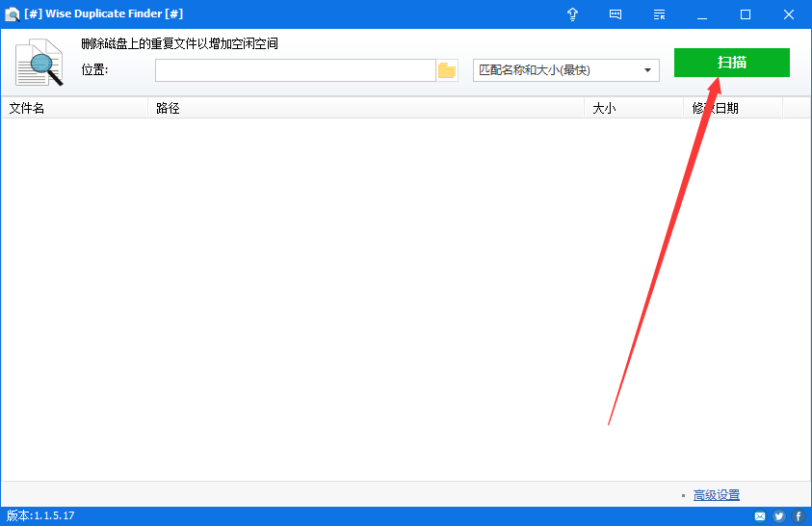Viewport: 812px width, 526px height.
Task: Expand the 匹配名称和大小(最快) match mode dropdown
Action: point(565,70)
